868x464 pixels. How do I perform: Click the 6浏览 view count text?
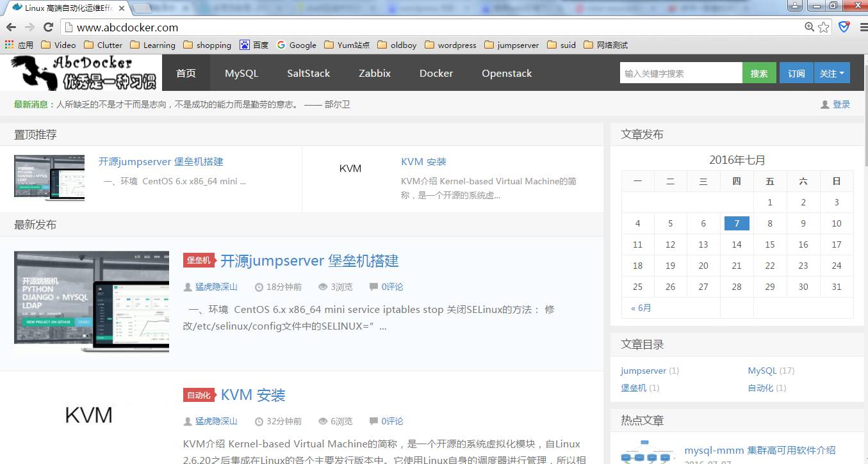[x=341, y=421]
